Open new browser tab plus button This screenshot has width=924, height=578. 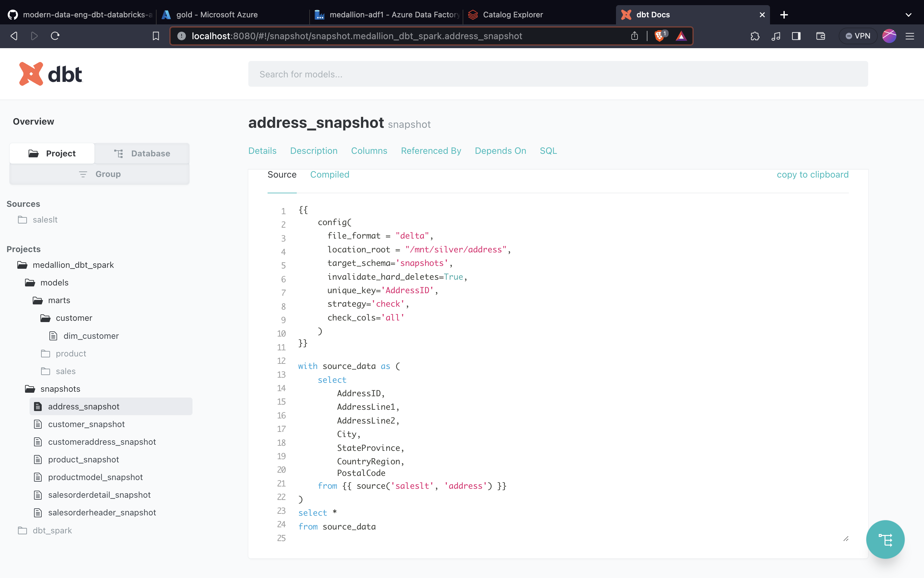point(784,14)
